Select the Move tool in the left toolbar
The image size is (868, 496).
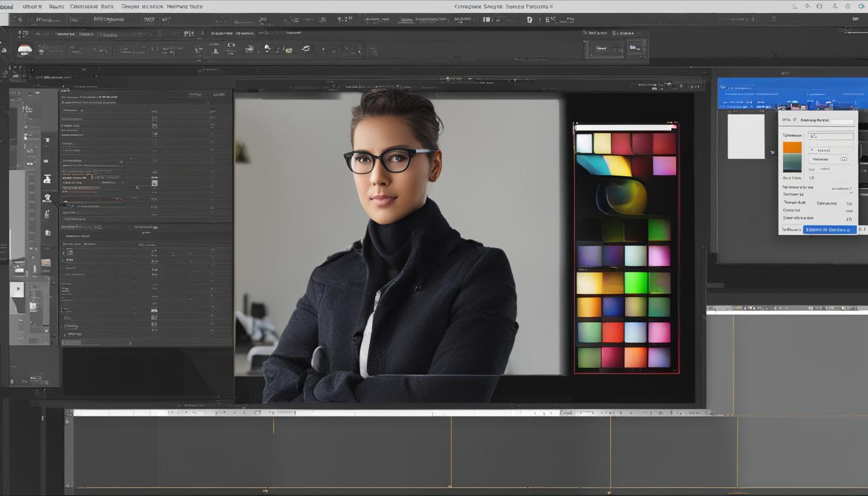point(47,139)
